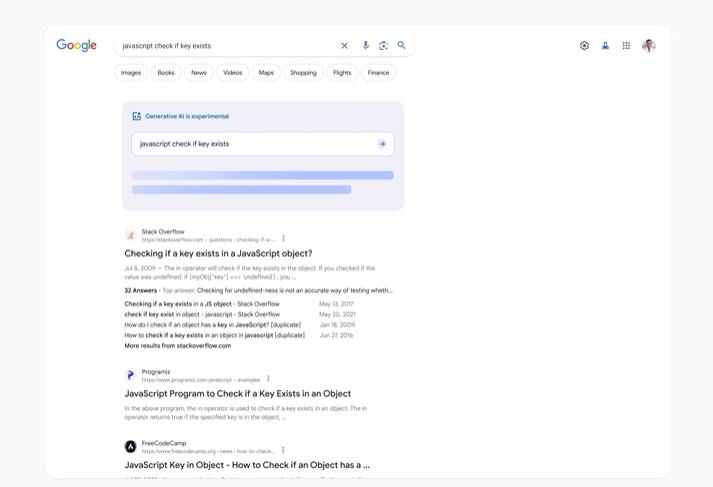The width and height of the screenshot is (713, 487).
Task: Clear the search box with X icon
Action: 344,45
